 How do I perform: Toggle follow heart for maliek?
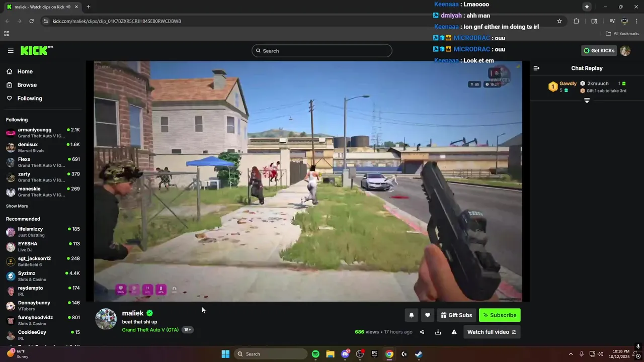[428, 315]
